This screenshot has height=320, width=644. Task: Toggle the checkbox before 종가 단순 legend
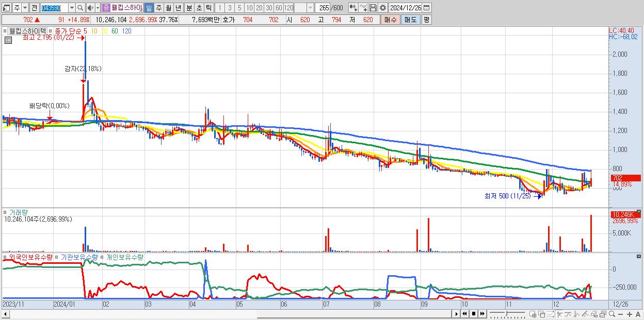(x=51, y=31)
